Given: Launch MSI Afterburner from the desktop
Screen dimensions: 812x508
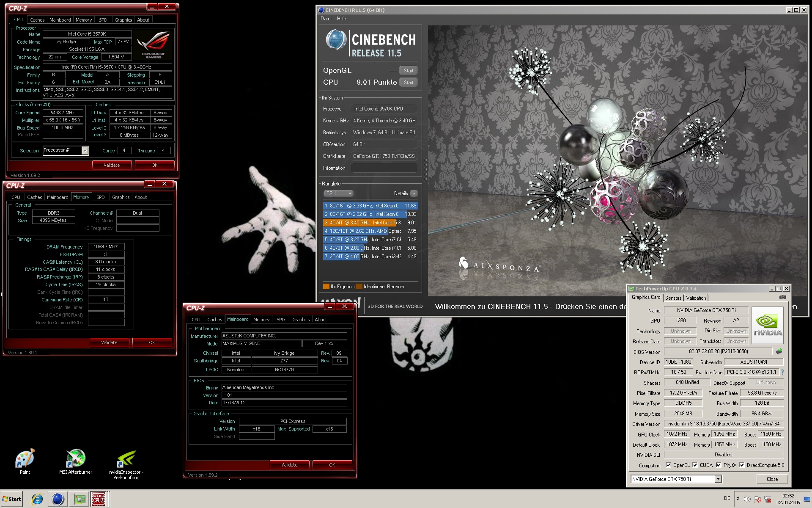Looking at the screenshot, I should point(76,461).
